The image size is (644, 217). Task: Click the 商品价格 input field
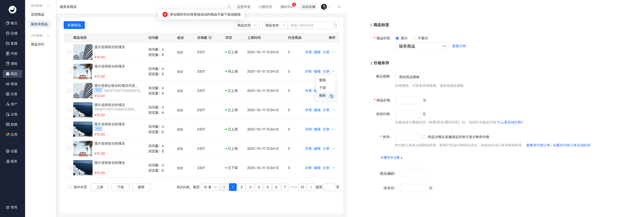(x=408, y=100)
